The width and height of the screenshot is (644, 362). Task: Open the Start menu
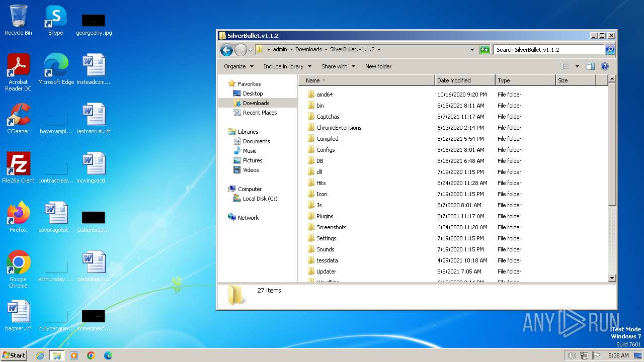click(14, 355)
